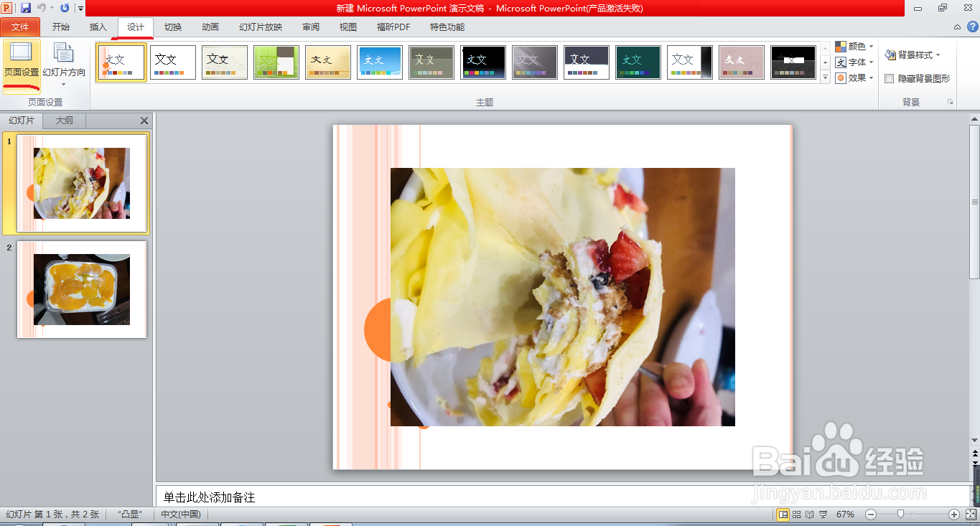Click the 67% zoom level button
This screenshot has width=980, height=526.
pos(846,515)
